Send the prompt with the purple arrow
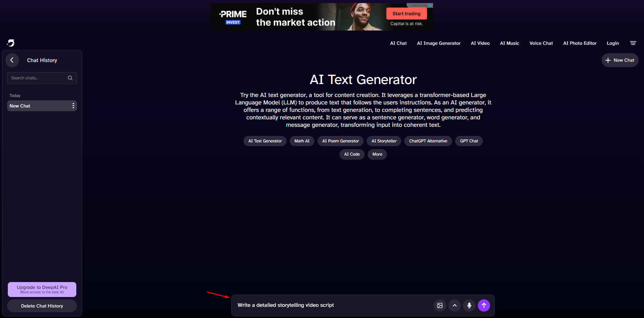This screenshot has width=644, height=318. pos(484,305)
